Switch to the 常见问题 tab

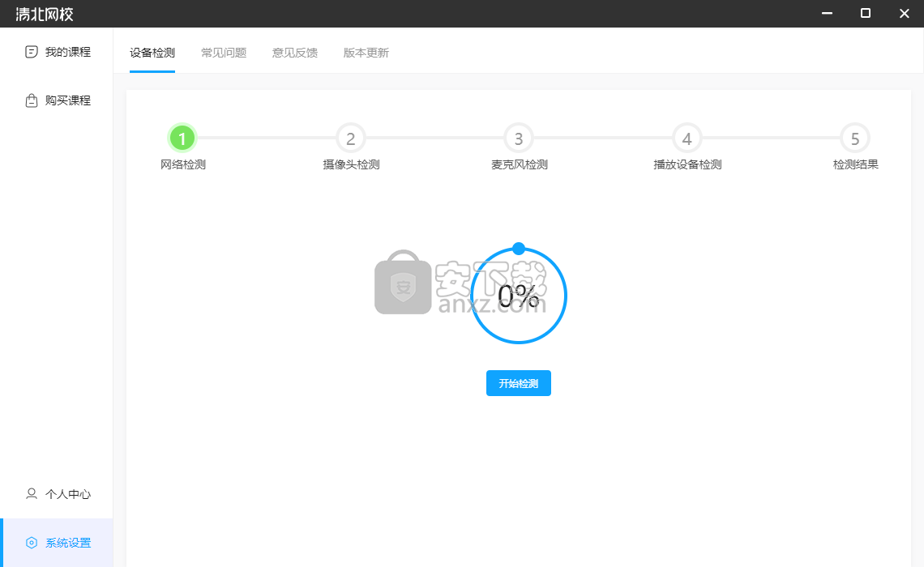[x=224, y=53]
